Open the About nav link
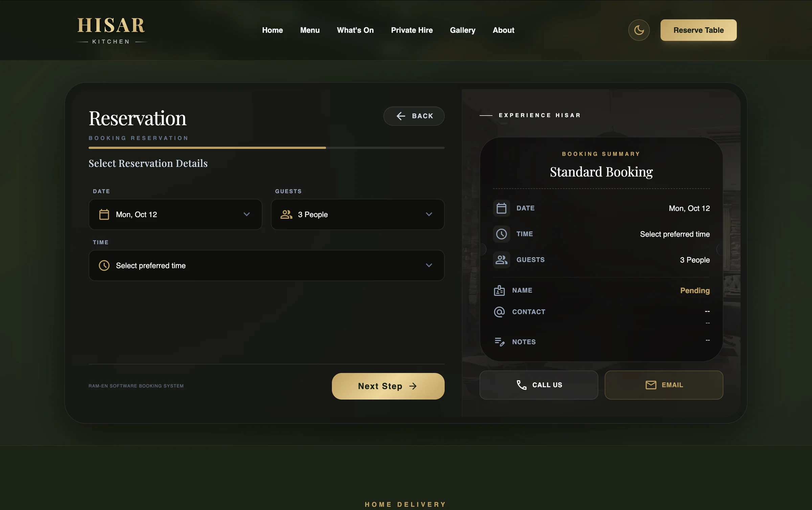 click(x=503, y=30)
